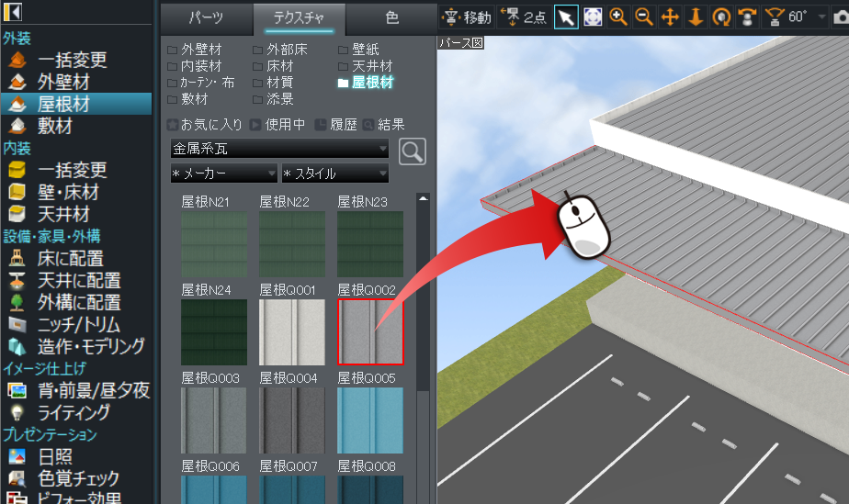849x504 pixels.
Task: Choose the 屋根Q003 gray texture
Action: 214,420
